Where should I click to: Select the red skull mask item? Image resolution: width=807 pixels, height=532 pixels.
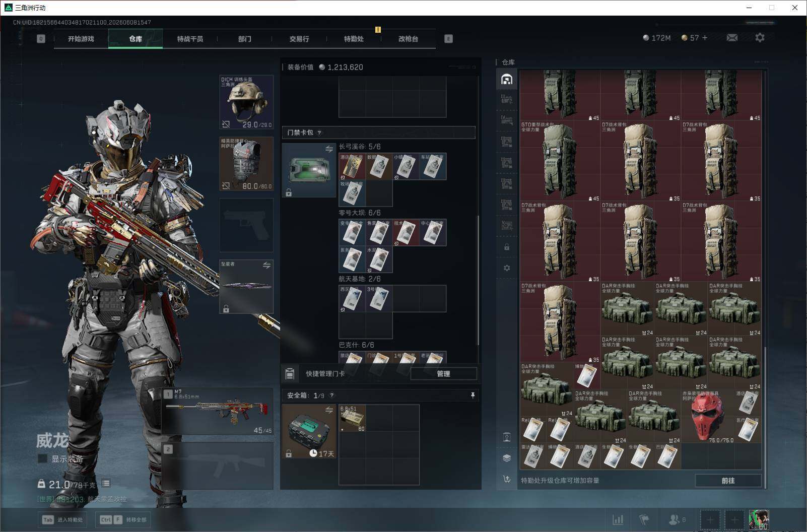(708, 417)
